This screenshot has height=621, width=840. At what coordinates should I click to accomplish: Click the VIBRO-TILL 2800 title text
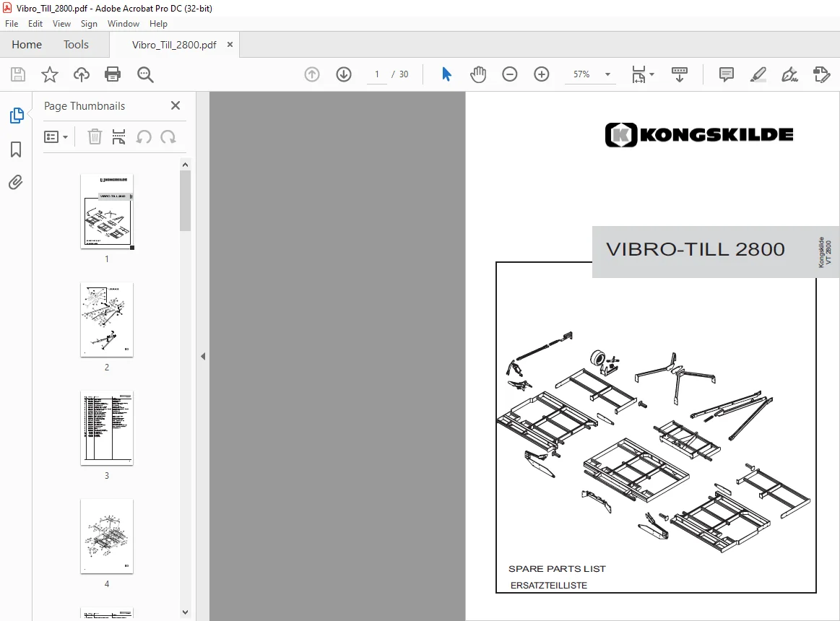[696, 249]
